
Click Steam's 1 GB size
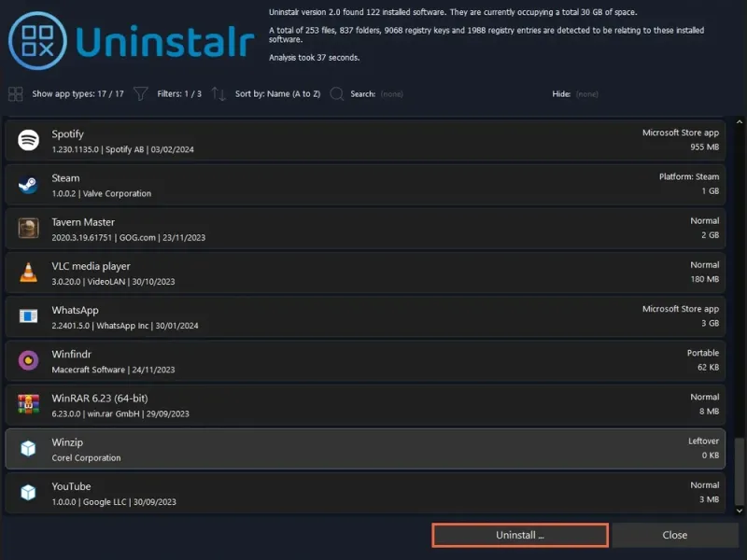(710, 191)
